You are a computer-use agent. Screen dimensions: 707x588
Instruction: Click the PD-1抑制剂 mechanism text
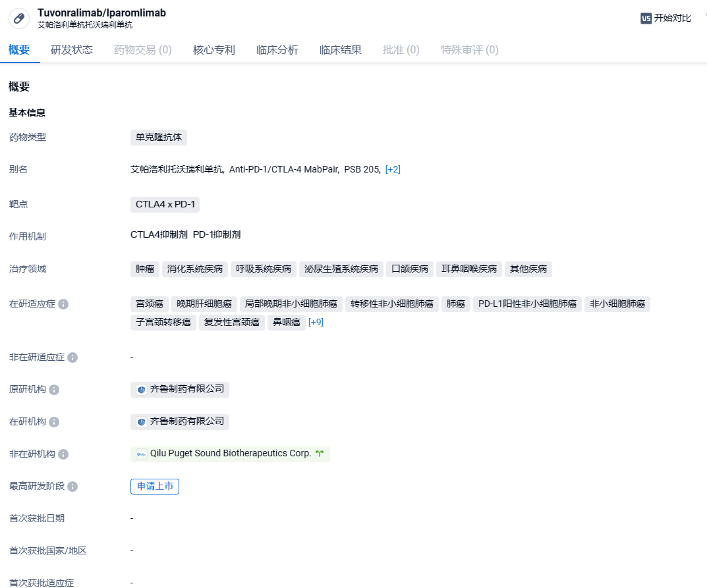pyautogui.click(x=217, y=235)
